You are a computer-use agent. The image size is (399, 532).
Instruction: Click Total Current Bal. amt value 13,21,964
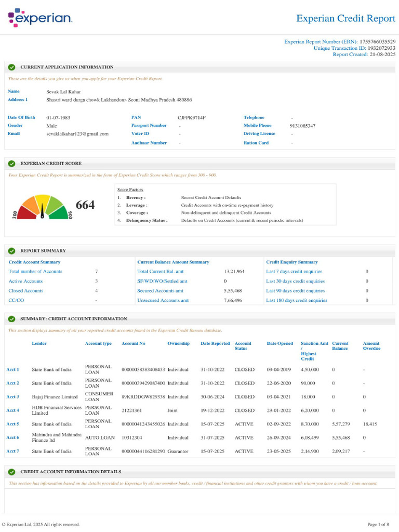click(x=234, y=271)
